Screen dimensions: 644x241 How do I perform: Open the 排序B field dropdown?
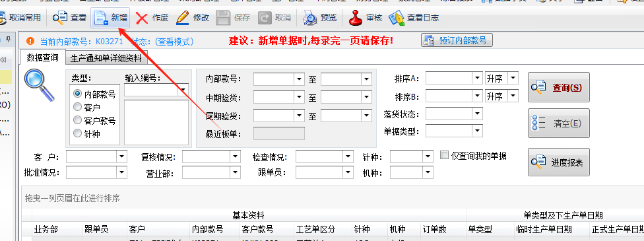pos(477,96)
